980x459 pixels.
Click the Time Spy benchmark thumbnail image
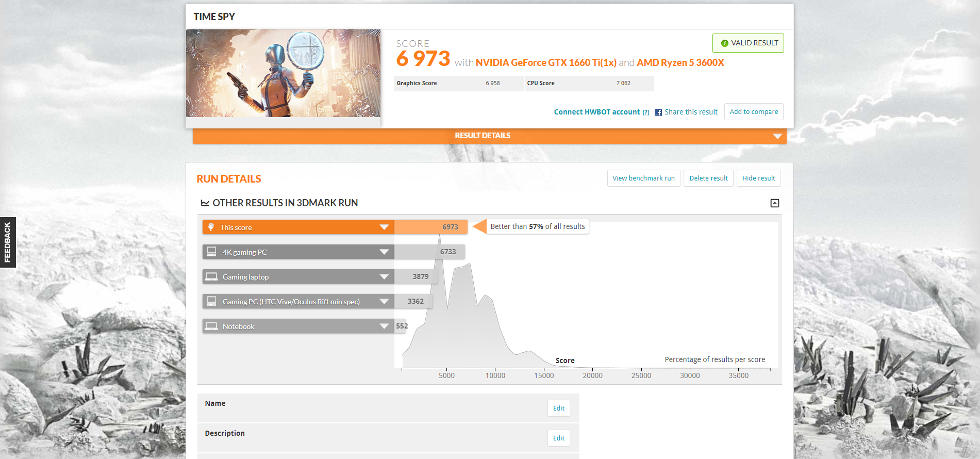tap(283, 73)
